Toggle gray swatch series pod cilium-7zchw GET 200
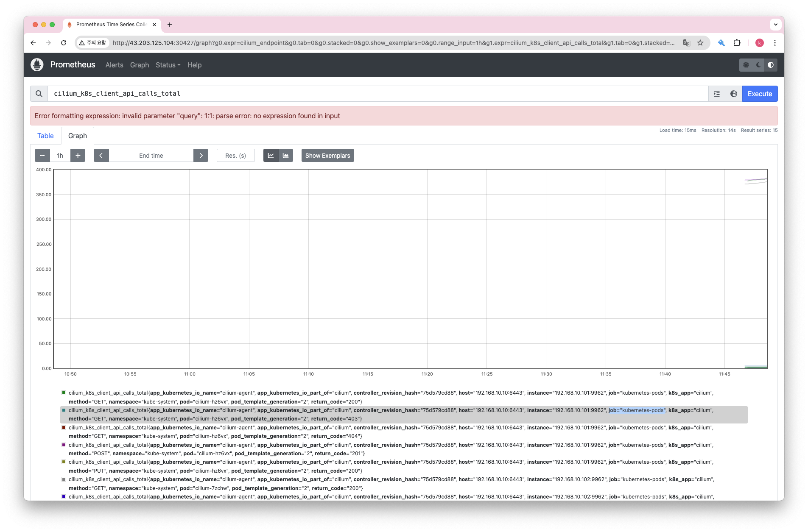Image resolution: width=808 pixels, height=532 pixels. [64, 479]
